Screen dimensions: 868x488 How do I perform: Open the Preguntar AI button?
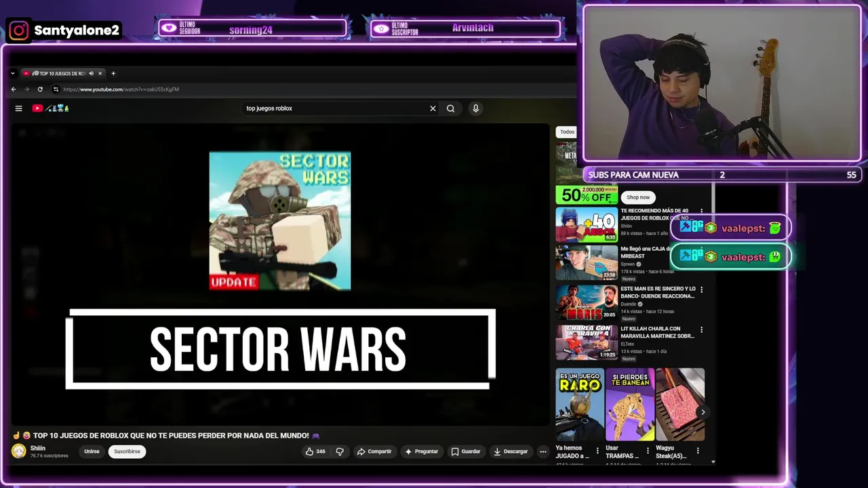click(x=422, y=451)
